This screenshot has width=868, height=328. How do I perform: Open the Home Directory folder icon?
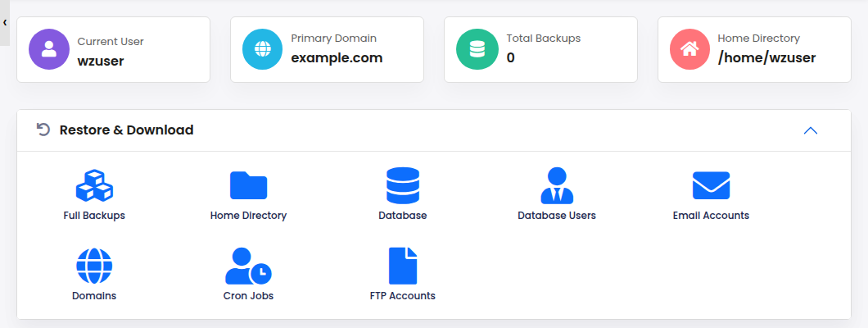tap(249, 185)
